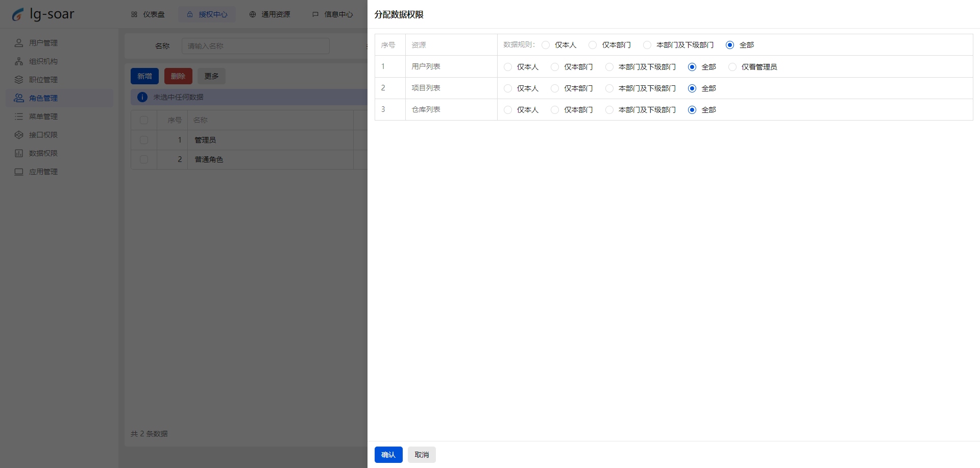Click the blue info icon in 未选中任何数据 banner
The width and height of the screenshot is (980, 468).
point(142,97)
